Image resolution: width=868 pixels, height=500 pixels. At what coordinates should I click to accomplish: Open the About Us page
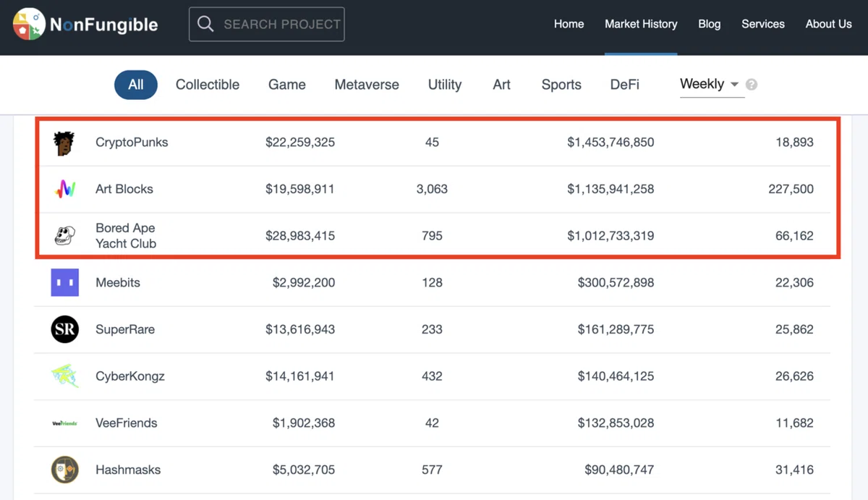[828, 24]
